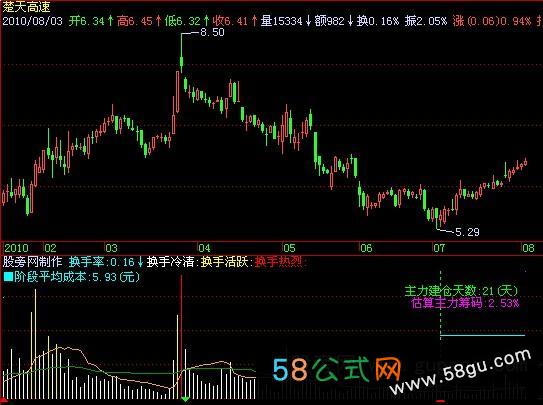Image resolution: width=543 pixels, height=405 pixels.
Task: Click the 主力建仓天数 green label
Action: click(x=440, y=290)
